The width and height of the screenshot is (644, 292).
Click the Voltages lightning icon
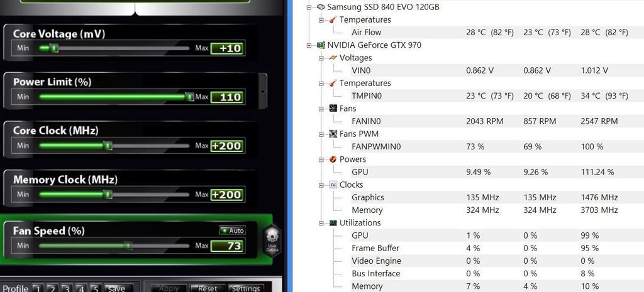coord(333,58)
